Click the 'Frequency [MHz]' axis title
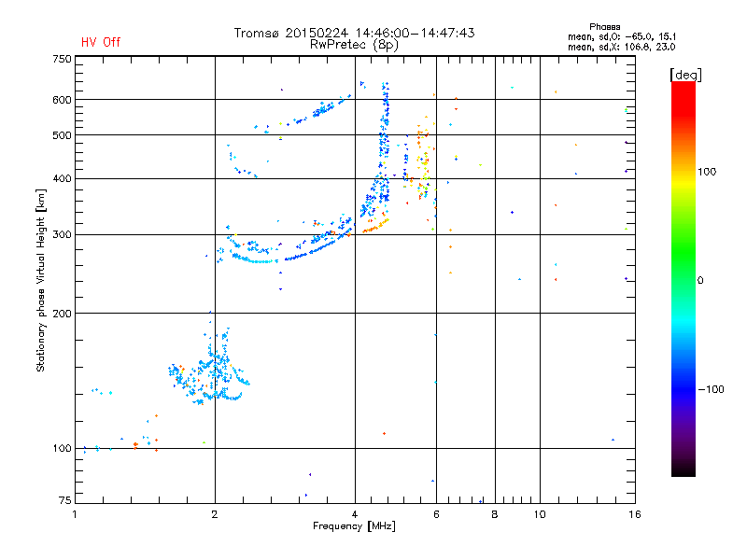This screenshot has height=560, width=747. [354, 526]
